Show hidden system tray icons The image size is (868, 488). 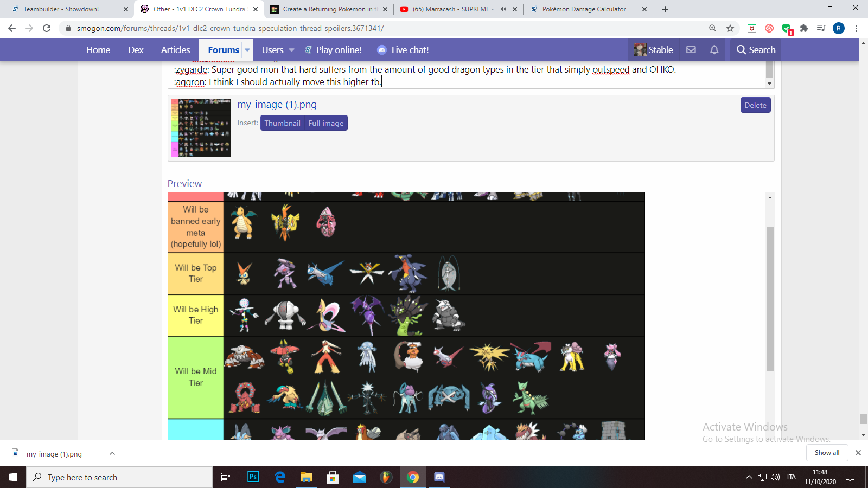click(x=749, y=477)
